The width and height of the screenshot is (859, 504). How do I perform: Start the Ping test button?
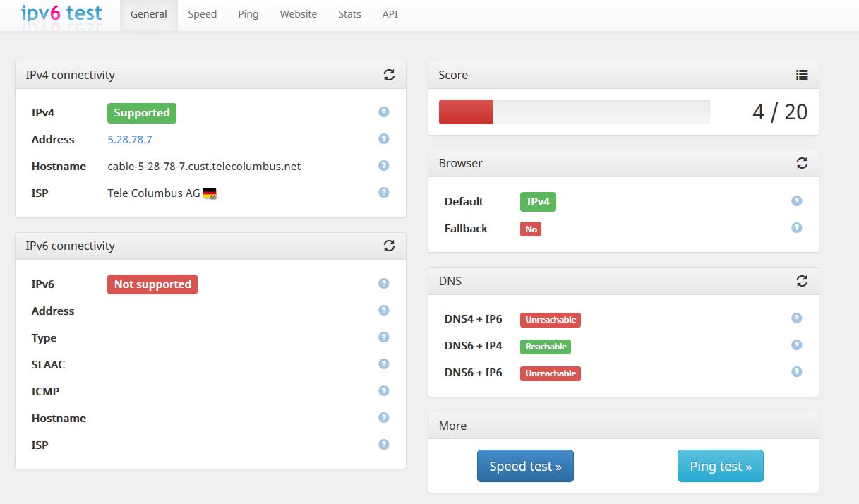[721, 466]
